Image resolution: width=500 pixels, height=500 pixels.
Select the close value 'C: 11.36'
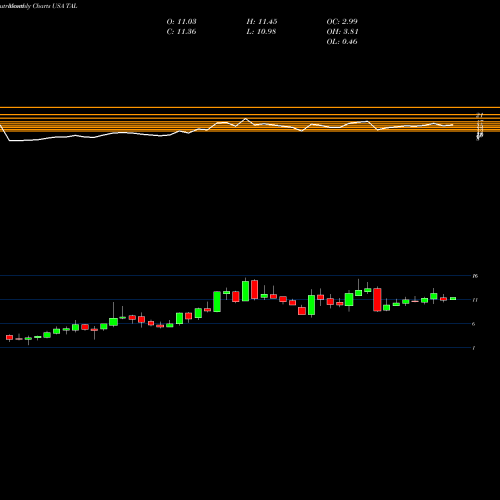coord(181,32)
